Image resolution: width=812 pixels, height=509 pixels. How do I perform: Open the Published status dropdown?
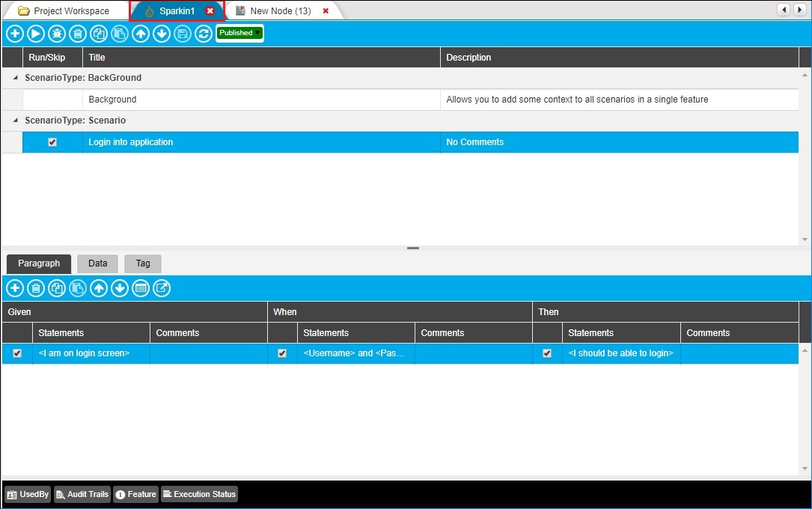click(239, 33)
